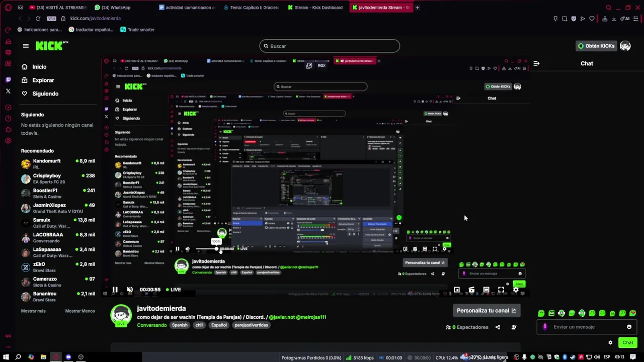Collapse list with Mostrar Menos

80,311
